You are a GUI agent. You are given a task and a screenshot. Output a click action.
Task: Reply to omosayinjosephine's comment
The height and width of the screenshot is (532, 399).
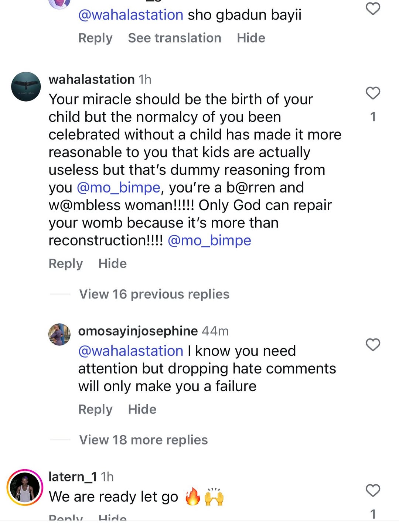tap(95, 409)
